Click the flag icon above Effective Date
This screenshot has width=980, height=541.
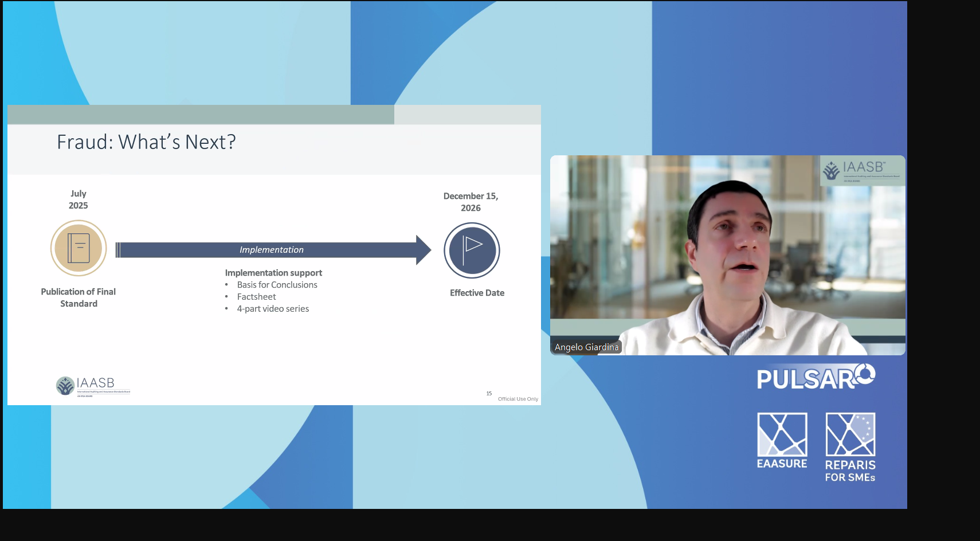click(x=472, y=250)
